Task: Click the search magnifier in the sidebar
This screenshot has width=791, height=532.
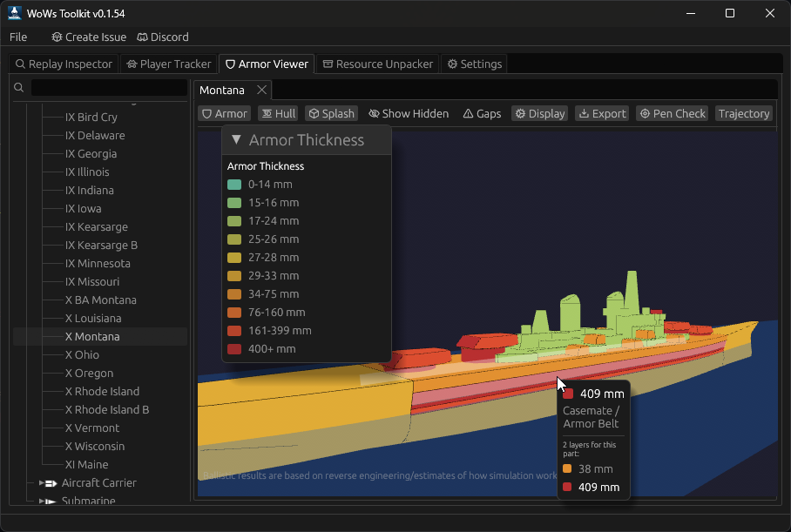Action: (x=18, y=87)
